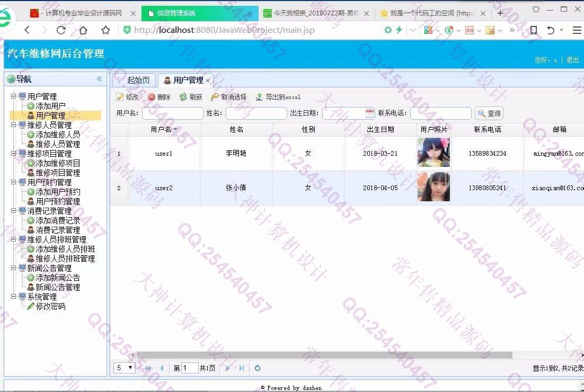Click the 刷新 refresh toolbar button
The width and height of the screenshot is (584, 392).
[191, 97]
